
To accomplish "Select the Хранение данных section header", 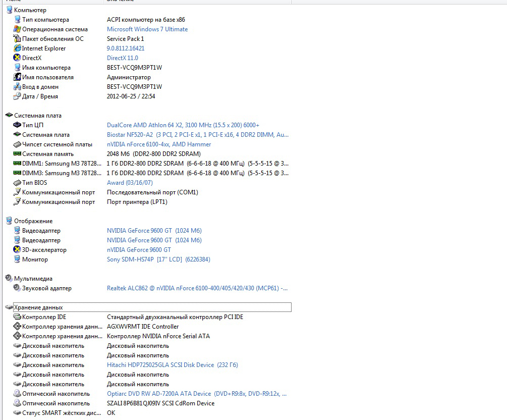I will (x=152, y=307).
